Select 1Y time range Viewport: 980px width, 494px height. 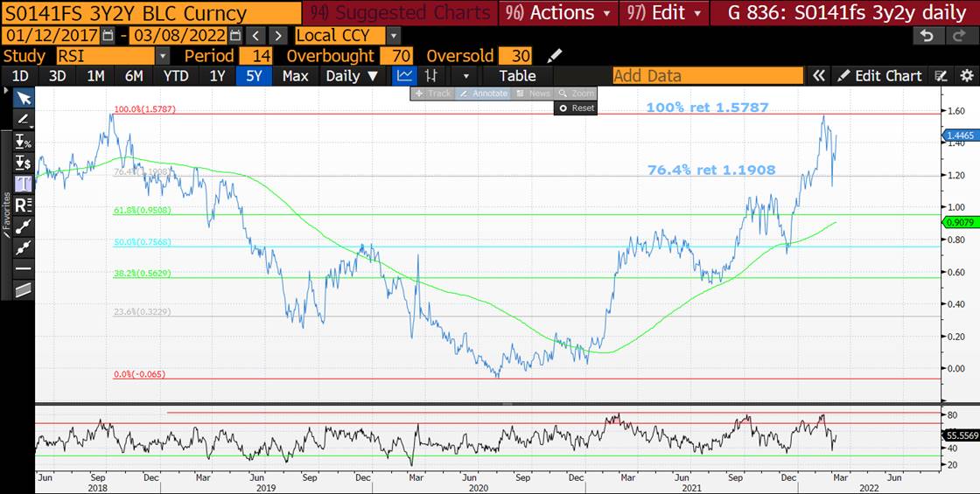(x=217, y=76)
